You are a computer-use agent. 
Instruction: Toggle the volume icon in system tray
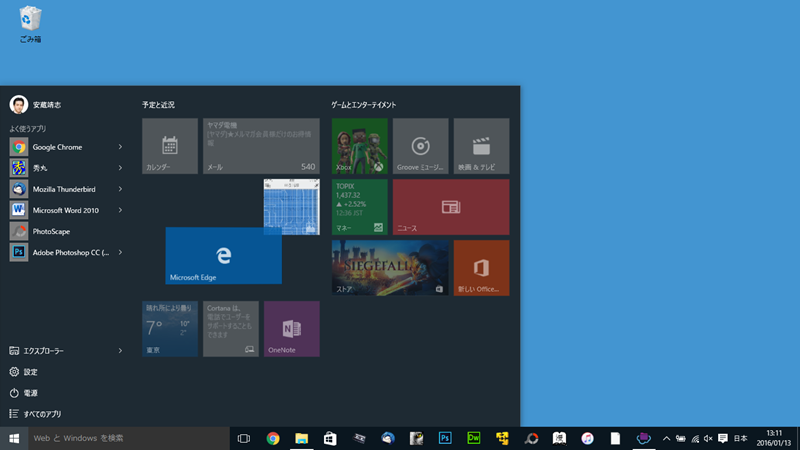tap(708, 438)
